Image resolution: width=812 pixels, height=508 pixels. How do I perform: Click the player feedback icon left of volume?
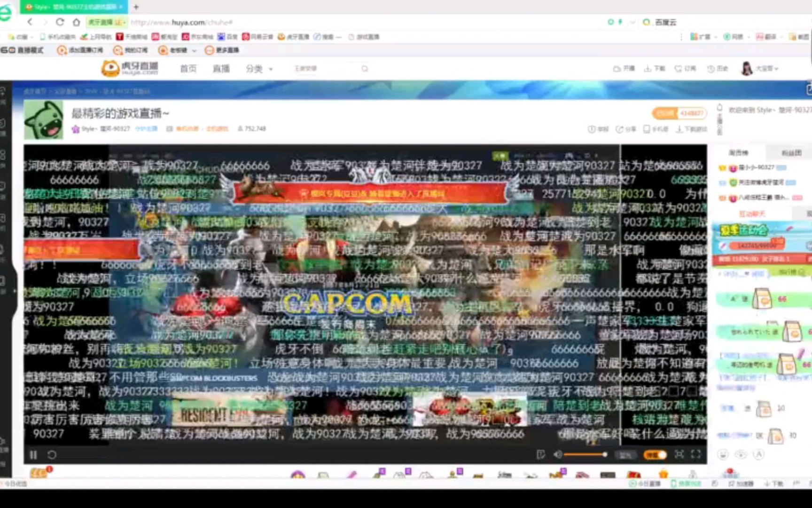click(540, 454)
